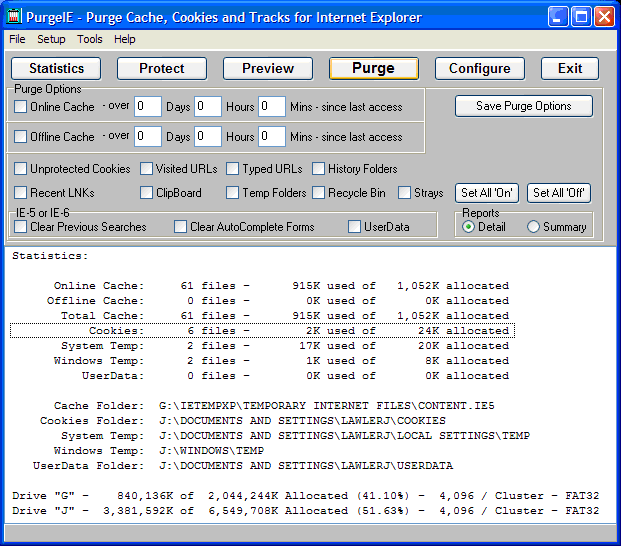Check the ClipBoard option

click(146, 193)
